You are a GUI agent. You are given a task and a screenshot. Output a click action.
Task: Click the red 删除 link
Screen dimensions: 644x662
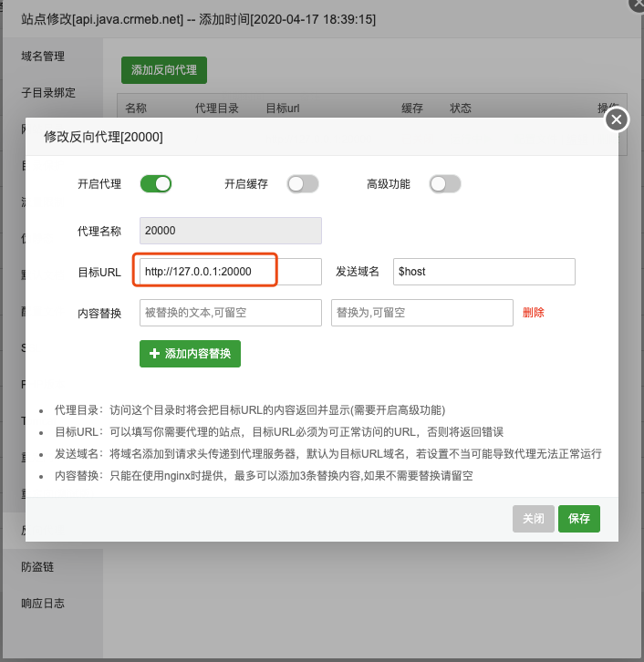pos(534,313)
